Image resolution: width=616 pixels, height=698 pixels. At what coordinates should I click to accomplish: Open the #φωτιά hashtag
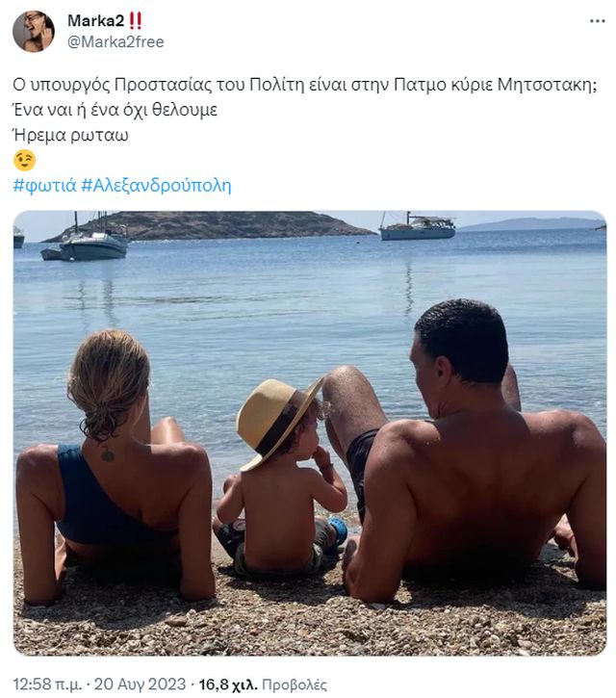45,185
